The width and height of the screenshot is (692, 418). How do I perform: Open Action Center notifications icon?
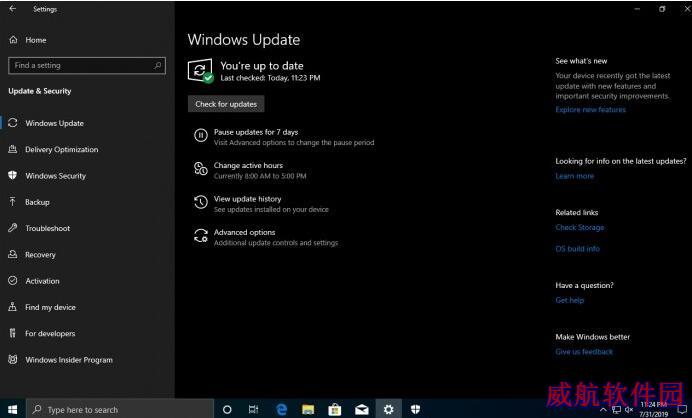point(681,410)
